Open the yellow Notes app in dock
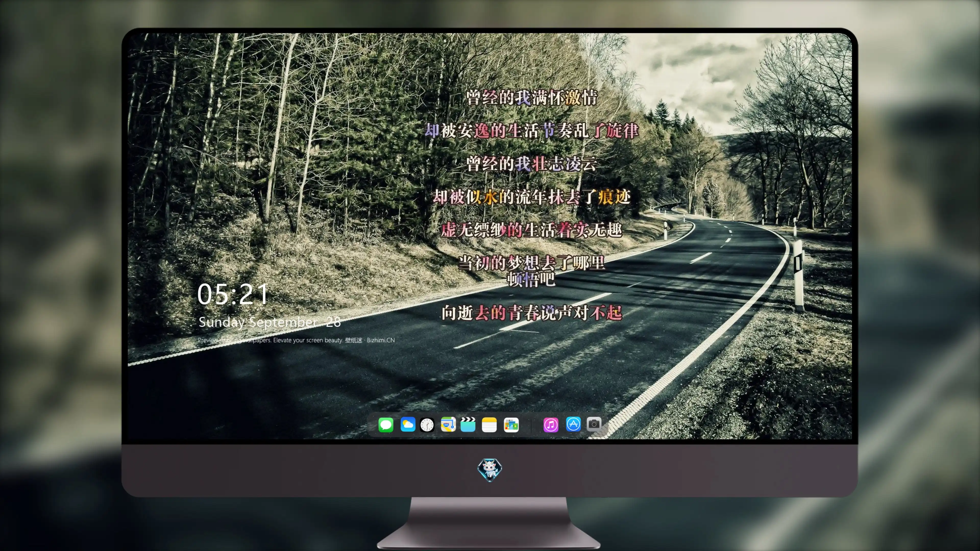The width and height of the screenshot is (980, 551). 489,424
